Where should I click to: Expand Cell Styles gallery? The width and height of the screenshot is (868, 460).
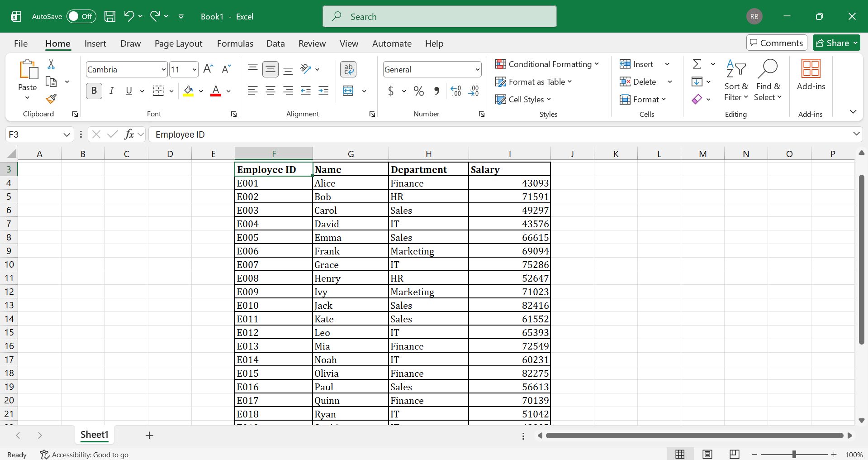(523, 99)
